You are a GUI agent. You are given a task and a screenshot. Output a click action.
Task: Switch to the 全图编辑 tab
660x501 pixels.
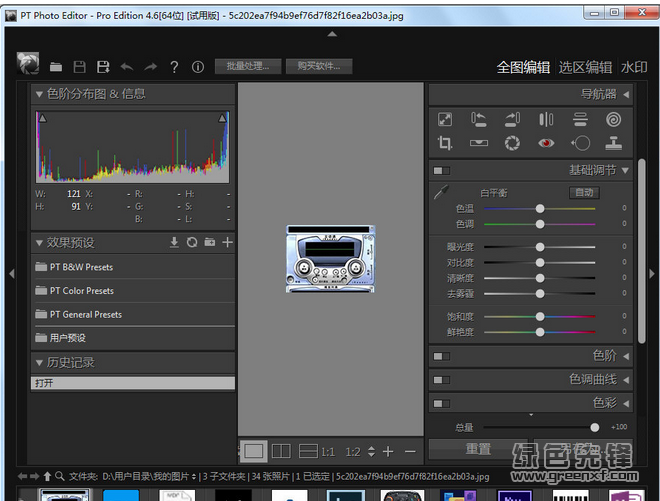pos(523,67)
